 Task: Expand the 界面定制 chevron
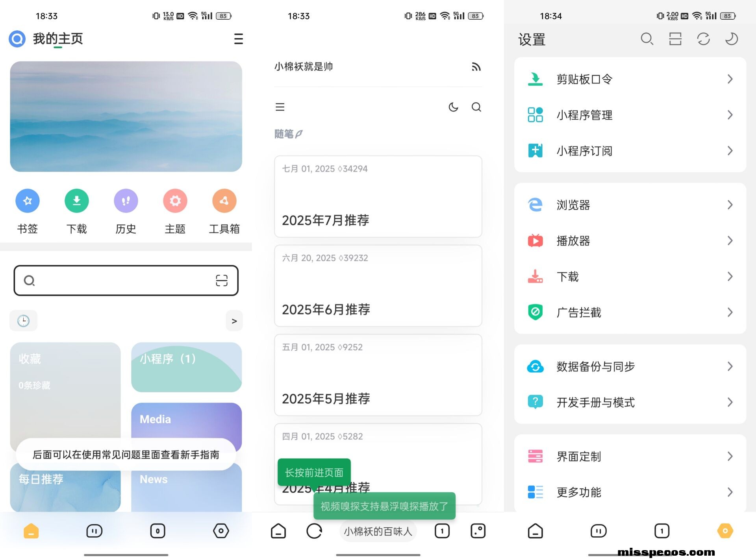[x=730, y=456]
